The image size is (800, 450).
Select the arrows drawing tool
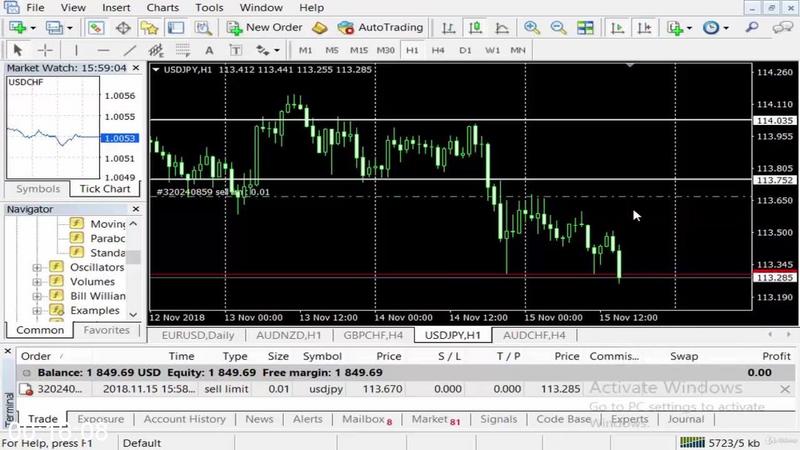pos(263,50)
